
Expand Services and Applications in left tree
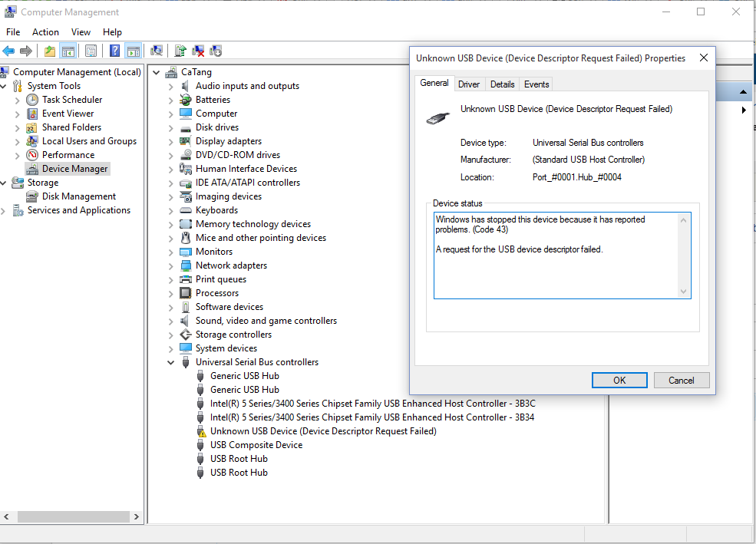pyautogui.click(x=5, y=210)
